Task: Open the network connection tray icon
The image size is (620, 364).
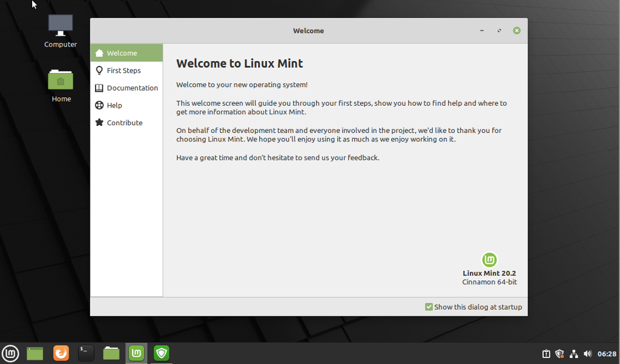Action: click(573, 354)
